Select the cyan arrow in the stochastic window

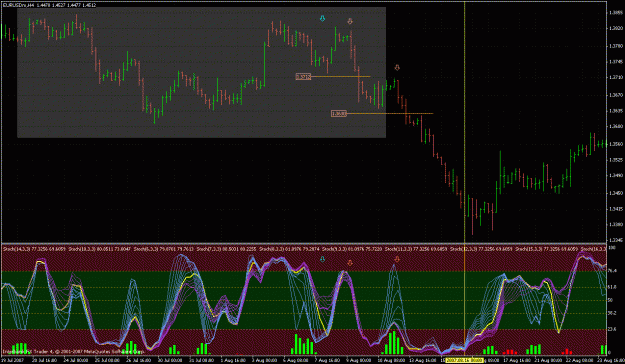tap(322, 260)
